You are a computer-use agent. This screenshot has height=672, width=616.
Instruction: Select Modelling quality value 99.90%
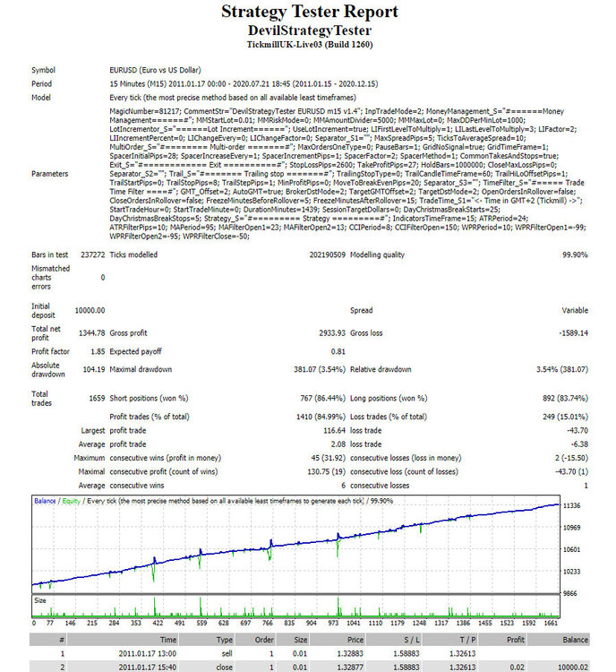[x=575, y=254]
